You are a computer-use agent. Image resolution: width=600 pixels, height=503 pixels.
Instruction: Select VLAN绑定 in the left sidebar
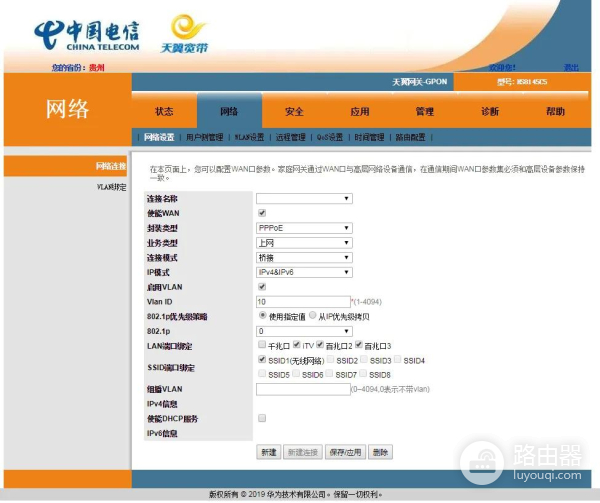[110, 187]
